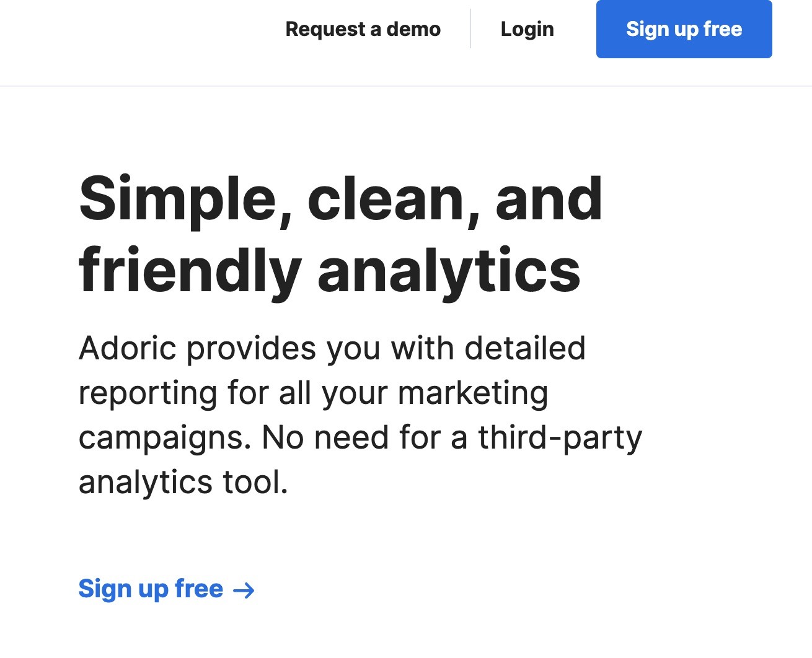Click 'reporting' in the description text
This screenshot has width=812, height=658.
[148, 393]
